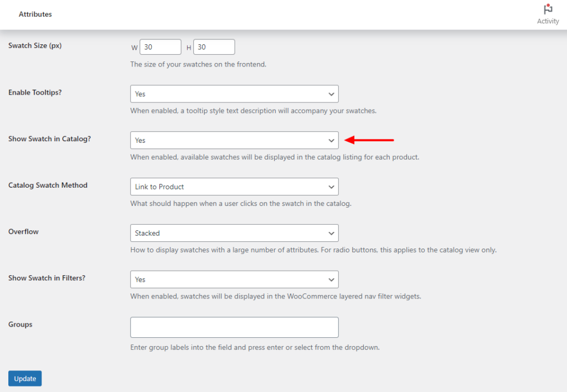The height and width of the screenshot is (392, 567).
Task: Open the Overflow dropdown set to Stacked
Action: pos(234,233)
